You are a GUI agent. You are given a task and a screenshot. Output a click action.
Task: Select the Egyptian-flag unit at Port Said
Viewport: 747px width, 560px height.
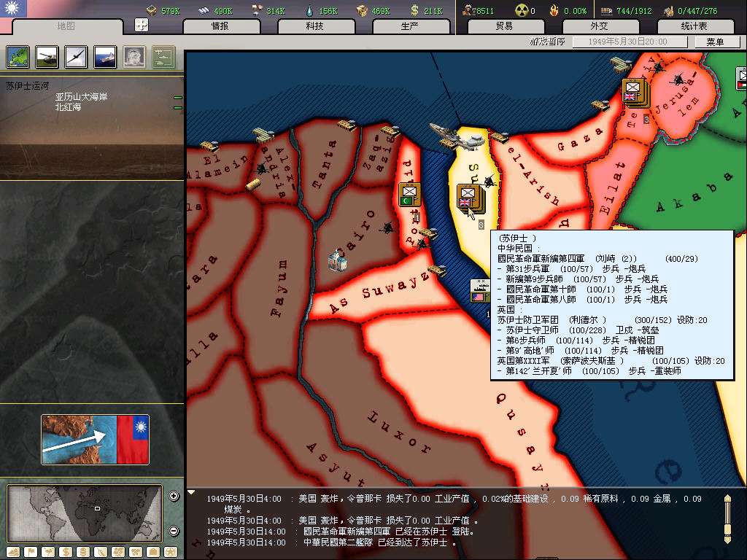point(409,195)
